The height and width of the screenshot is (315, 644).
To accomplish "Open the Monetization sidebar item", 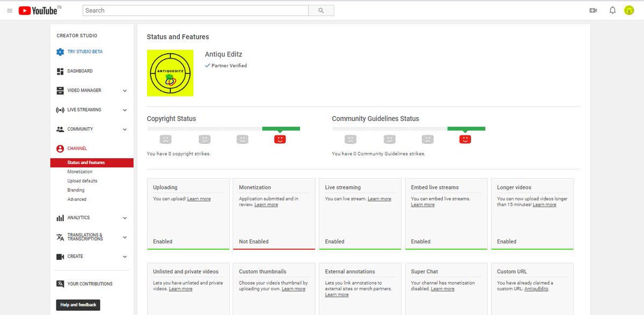I will 80,172.
